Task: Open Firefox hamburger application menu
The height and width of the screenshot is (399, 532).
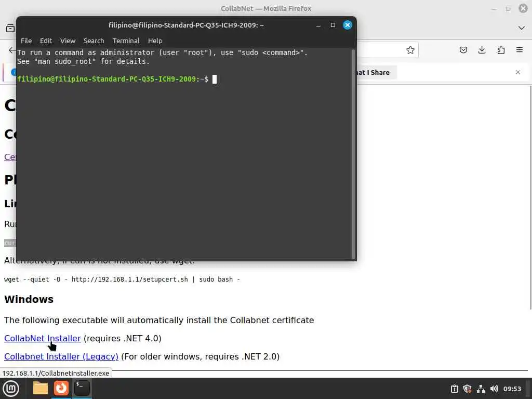Action: click(x=520, y=50)
